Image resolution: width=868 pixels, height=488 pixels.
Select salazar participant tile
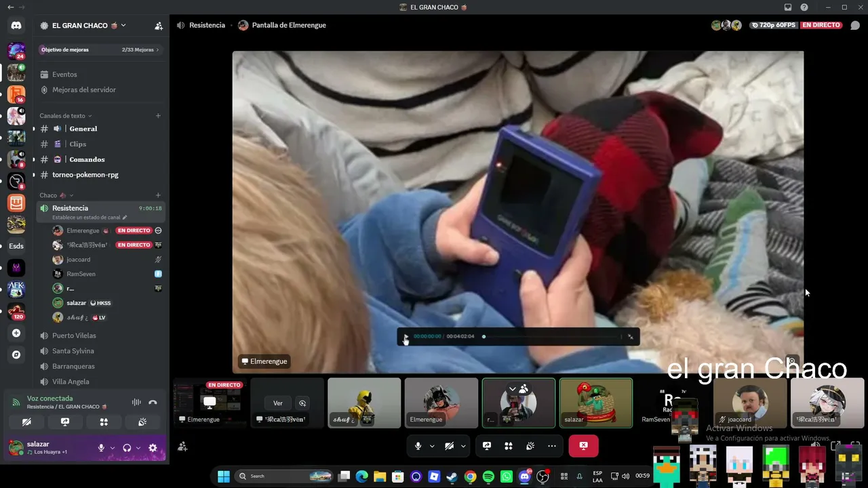596,403
